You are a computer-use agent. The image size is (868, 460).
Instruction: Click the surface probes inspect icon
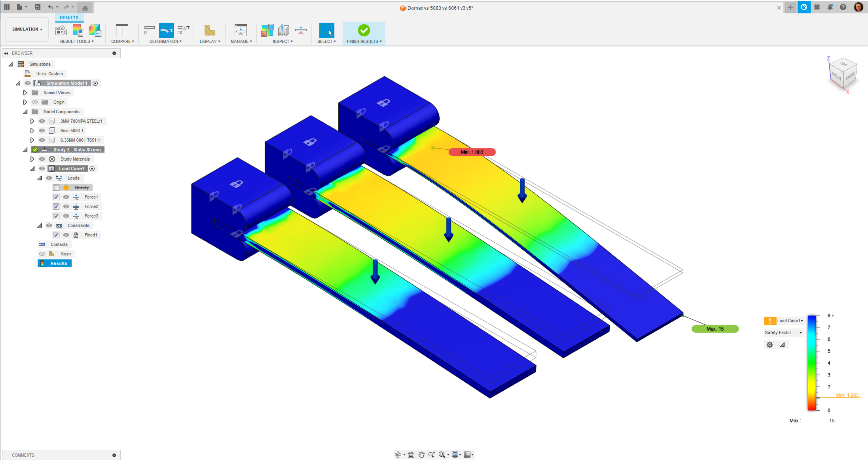[x=267, y=30]
